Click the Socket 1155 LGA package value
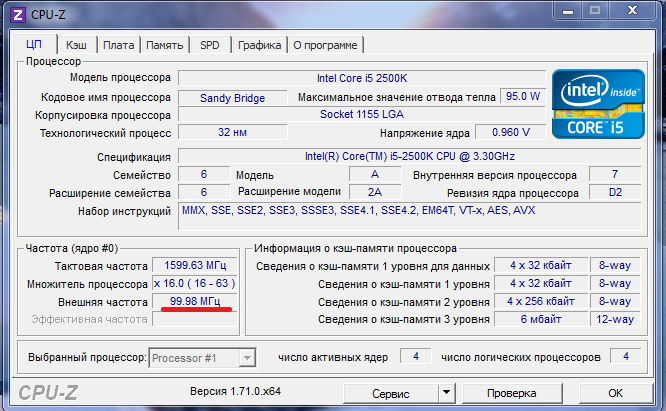Screen dimensions: 666x411 tap(362, 114)
